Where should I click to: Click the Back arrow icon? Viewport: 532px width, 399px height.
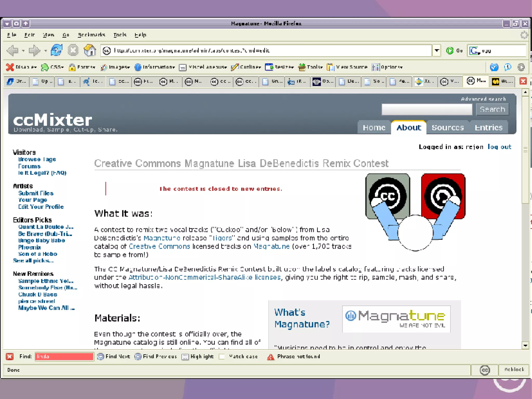12,50
